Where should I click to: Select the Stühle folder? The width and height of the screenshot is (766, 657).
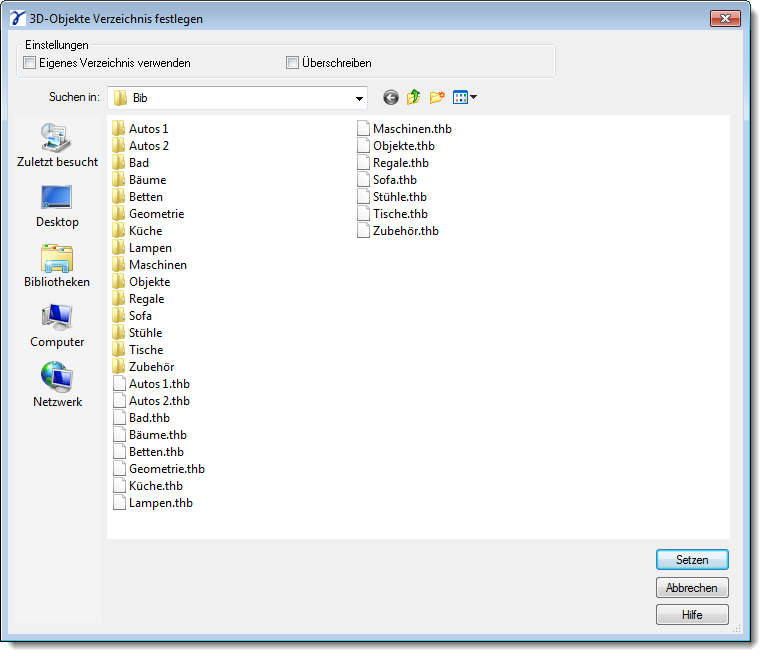tap(137, 333)
